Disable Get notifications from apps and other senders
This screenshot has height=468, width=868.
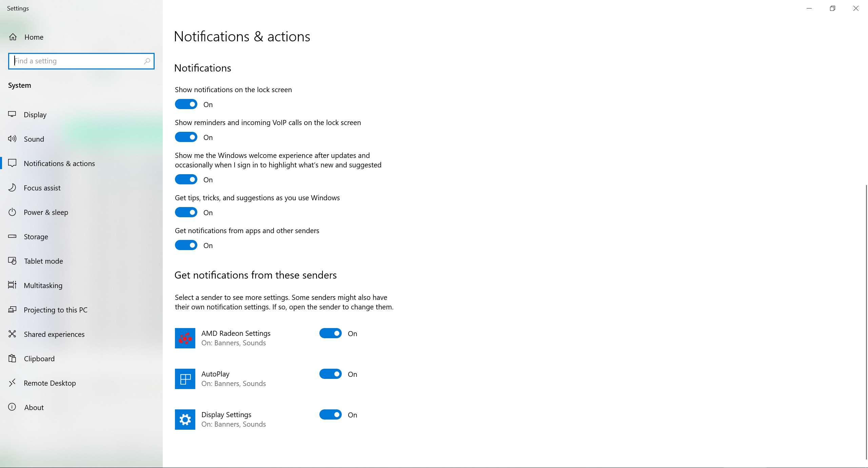(185, 245)
